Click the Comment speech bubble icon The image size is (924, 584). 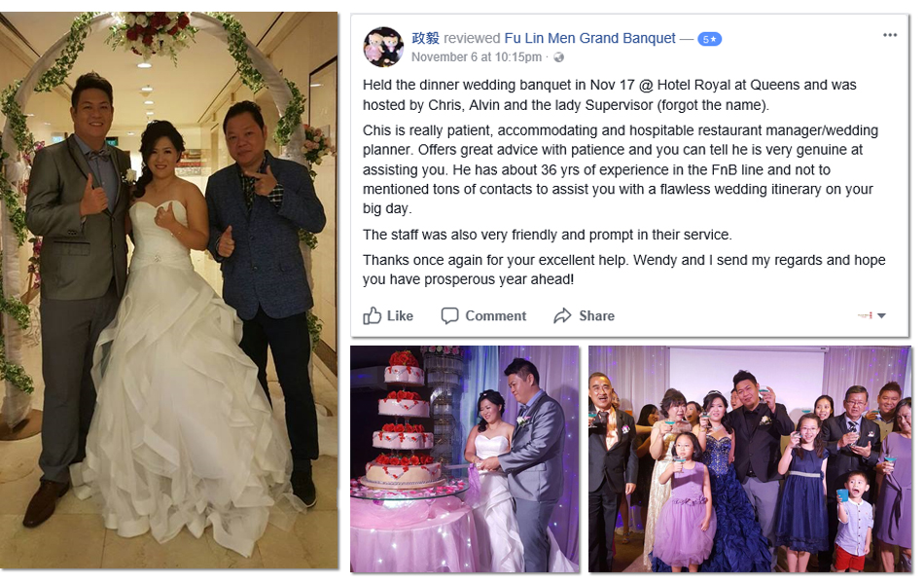(449, 315)
